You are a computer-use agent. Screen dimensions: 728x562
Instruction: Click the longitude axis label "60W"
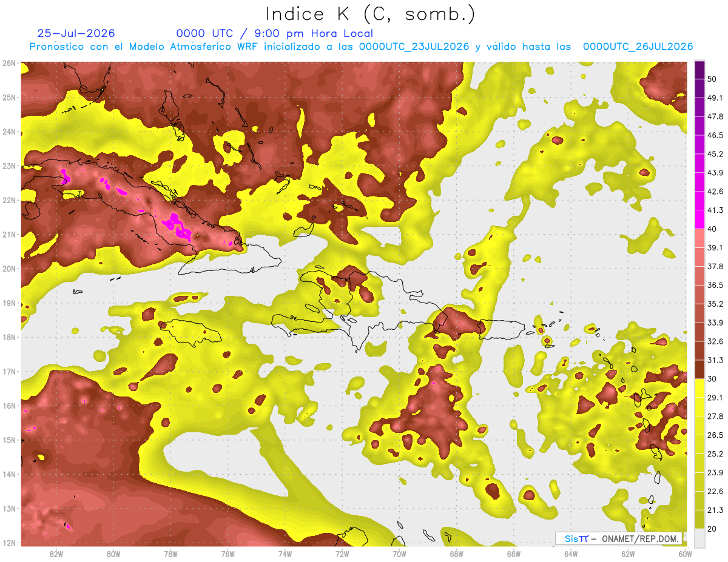click(685, 554)
